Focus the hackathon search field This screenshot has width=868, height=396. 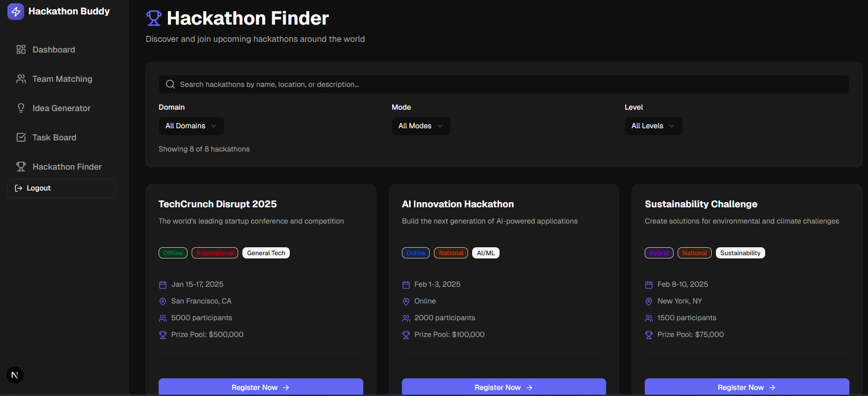coord(504,85)
